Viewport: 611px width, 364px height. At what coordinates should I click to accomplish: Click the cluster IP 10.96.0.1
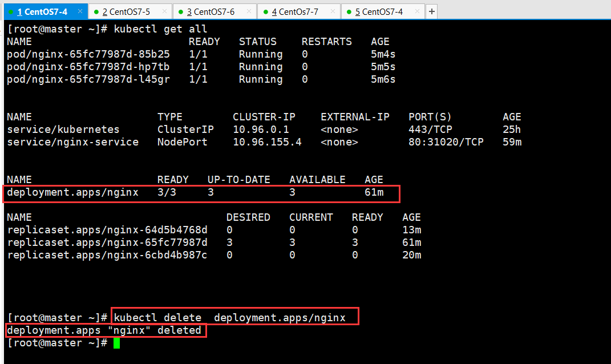click(x=261, y=130)
